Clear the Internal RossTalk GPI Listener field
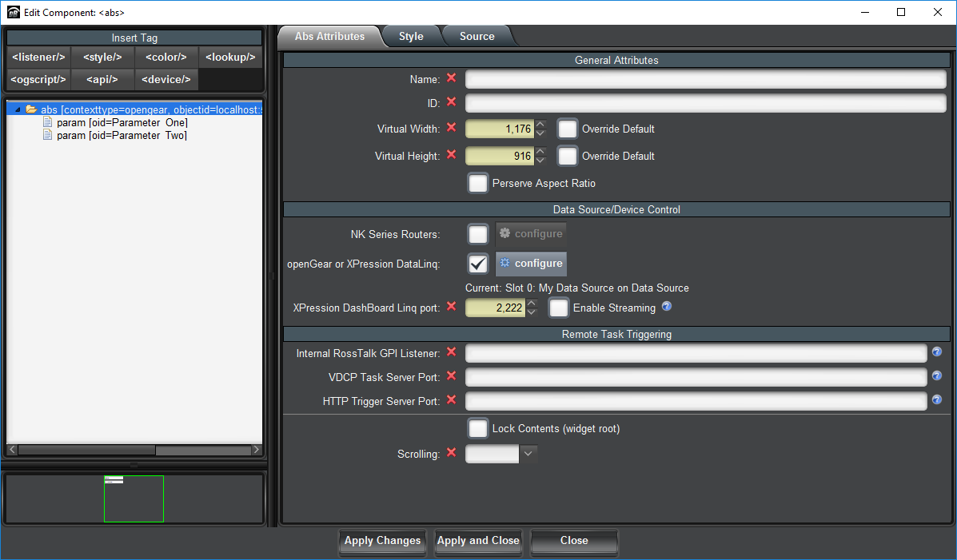This screenshot has width=957, height=560. (x=451, y=352)
